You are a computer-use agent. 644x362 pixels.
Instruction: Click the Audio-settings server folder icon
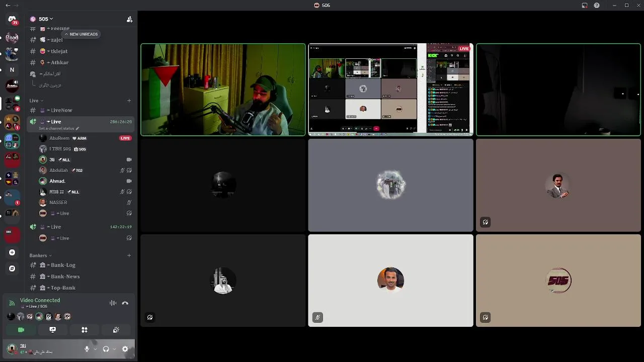(12, 85)
